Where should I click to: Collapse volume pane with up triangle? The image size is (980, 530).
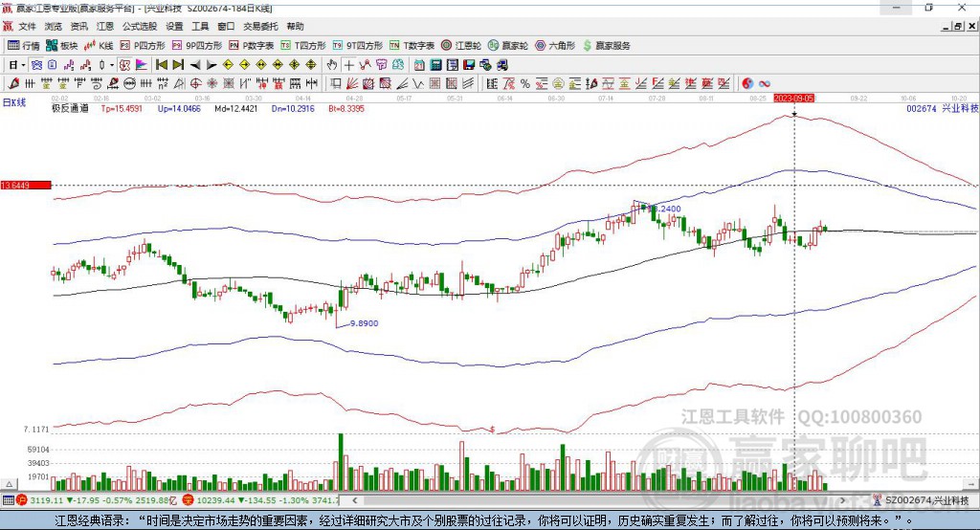(x=9, y=484)
